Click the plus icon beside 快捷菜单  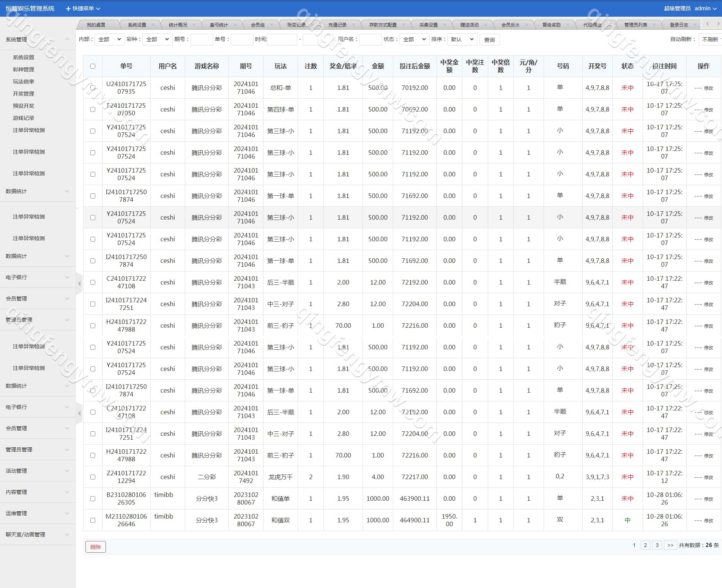coord(68,8)
